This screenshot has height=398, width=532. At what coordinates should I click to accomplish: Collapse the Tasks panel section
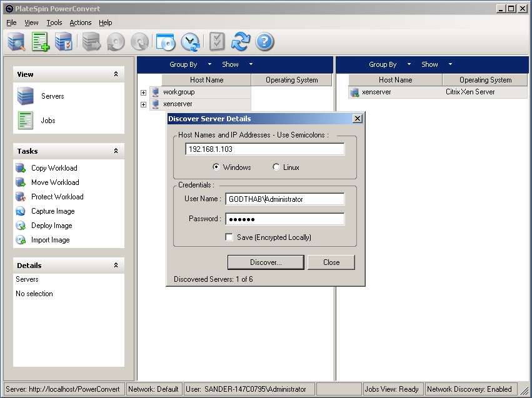116,151
